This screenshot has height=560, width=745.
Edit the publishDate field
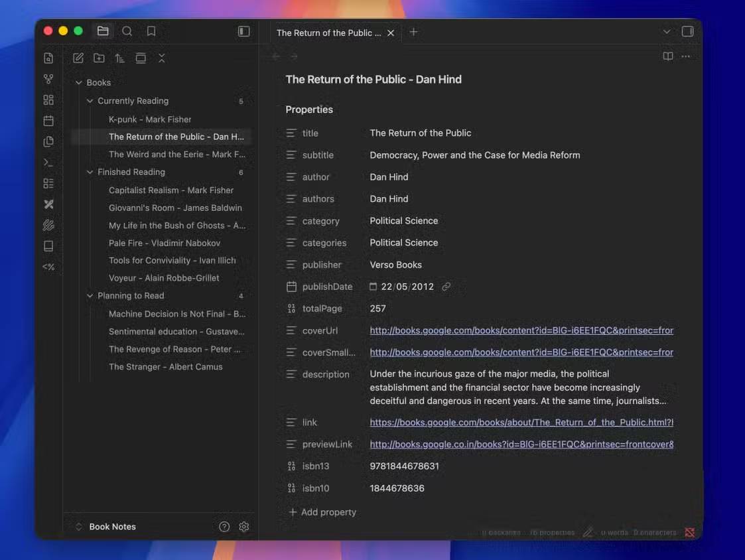pyautogui.click(x=407, y=287)
